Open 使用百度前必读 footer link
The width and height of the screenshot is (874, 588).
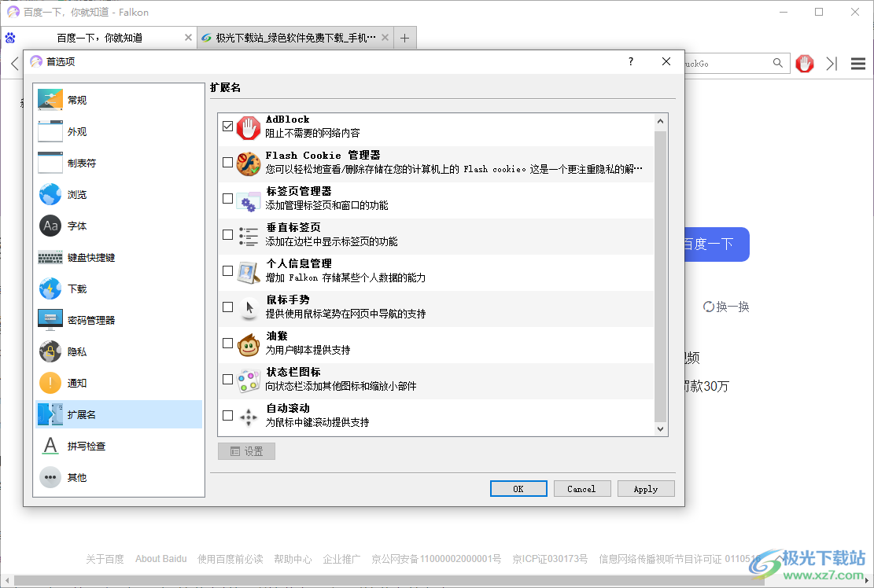tap(230, 558)
